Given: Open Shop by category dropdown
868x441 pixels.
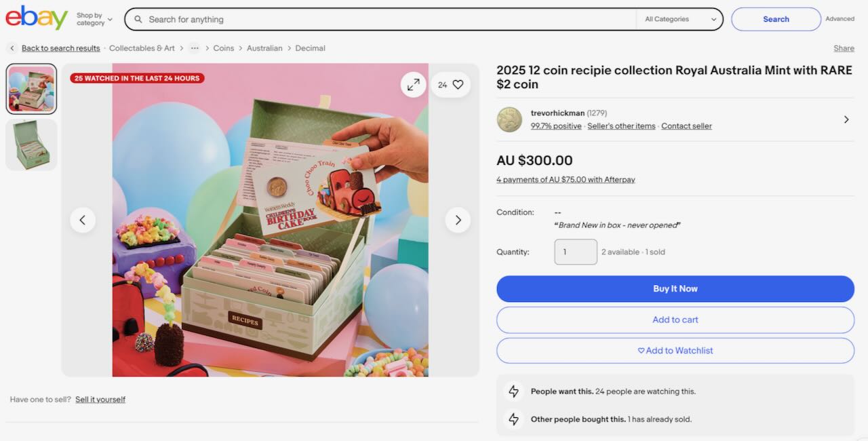Looking at the screenshot, I should point(94,19).
